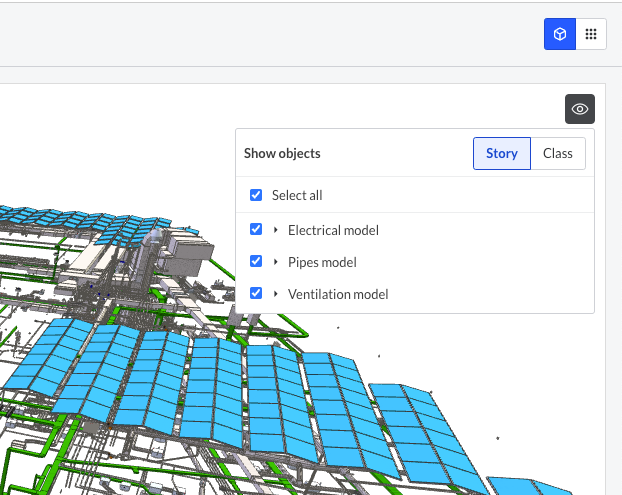
Task: Click the Select all label
Action: 297,196
